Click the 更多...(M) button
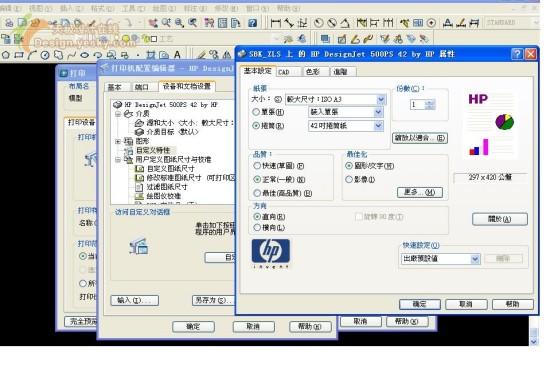The width and height of the screenshot is (550, 385). pyautogui.click(x=420, y=192)
